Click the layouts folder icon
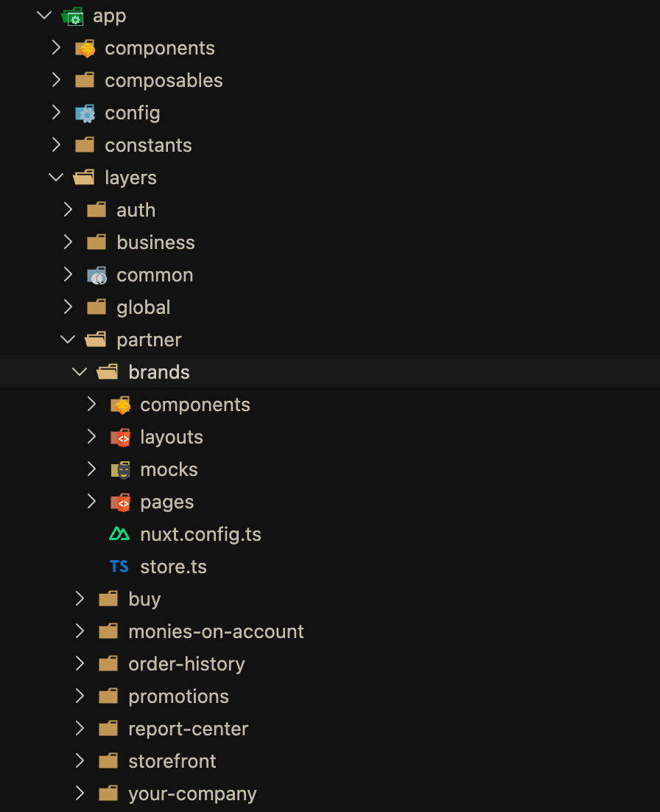The width and height of the screenshot is (660, 812). [x=120, y=437]
